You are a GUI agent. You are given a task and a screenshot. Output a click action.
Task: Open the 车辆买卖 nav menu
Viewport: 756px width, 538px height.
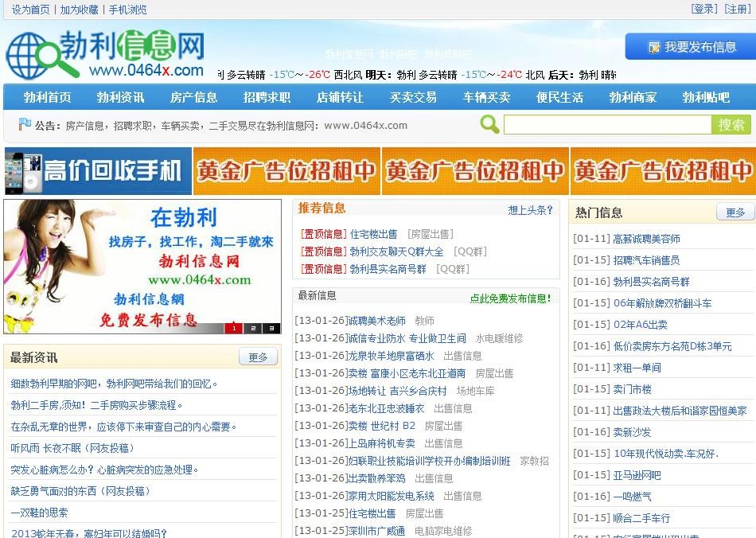(487, 97)
